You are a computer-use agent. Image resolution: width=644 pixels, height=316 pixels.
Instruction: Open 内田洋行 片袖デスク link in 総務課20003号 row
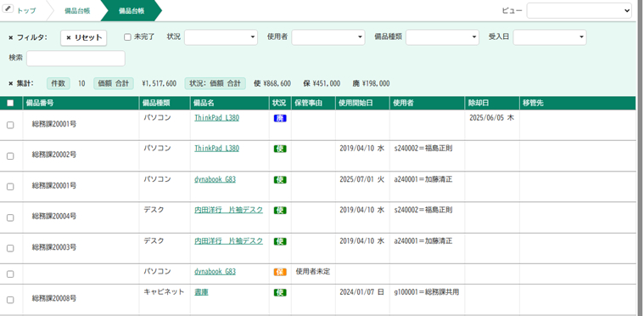(x=229, y=240)
